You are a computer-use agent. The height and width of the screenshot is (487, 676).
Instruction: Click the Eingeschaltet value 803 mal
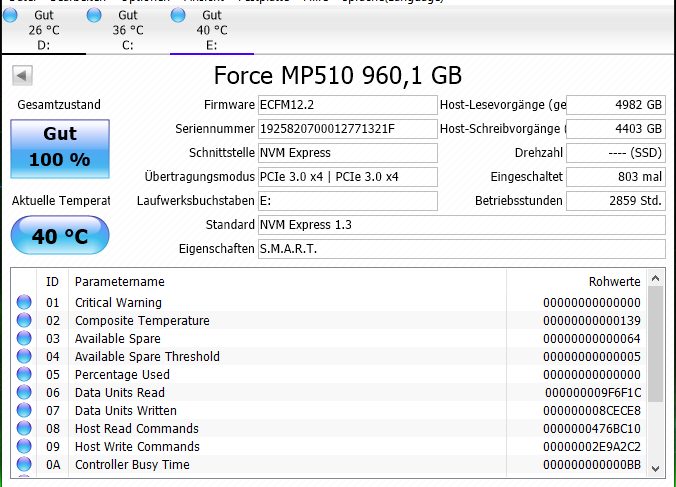click(616, 177)
